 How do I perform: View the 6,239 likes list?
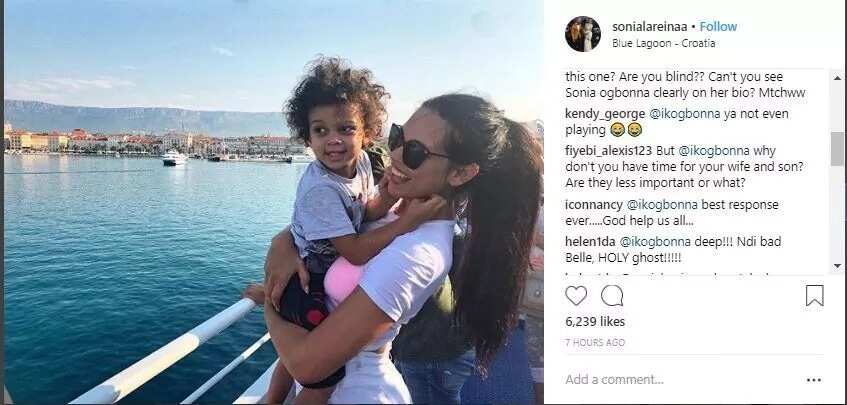click(595, 322)
